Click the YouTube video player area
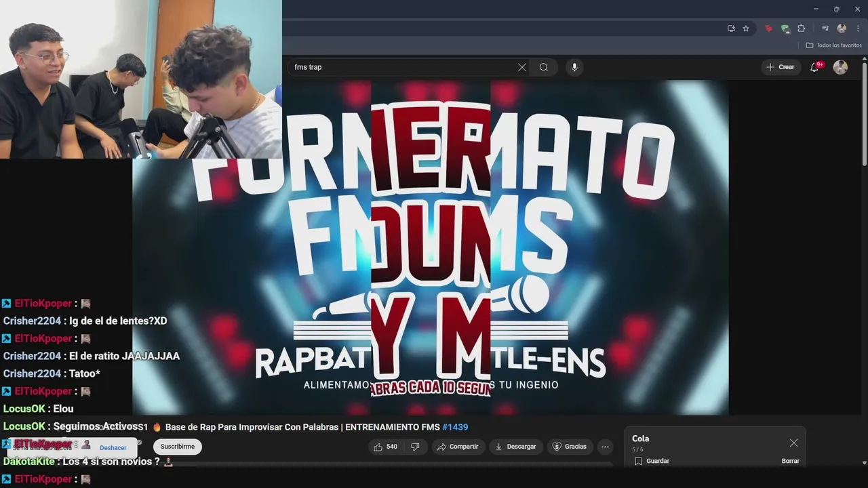The height and width of the screenshot is (488, 868). click(x=431, y=247)
